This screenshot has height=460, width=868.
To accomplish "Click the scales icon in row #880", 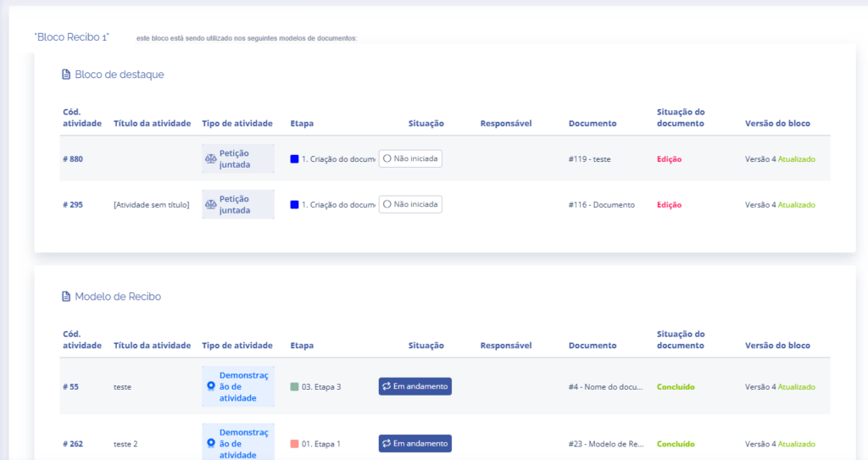I will [210, 158].
